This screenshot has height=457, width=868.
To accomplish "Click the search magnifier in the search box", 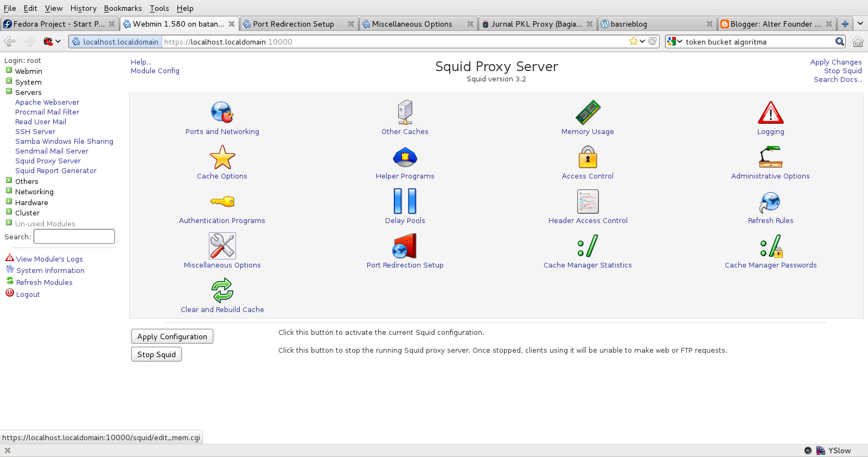I will (840, 41).
